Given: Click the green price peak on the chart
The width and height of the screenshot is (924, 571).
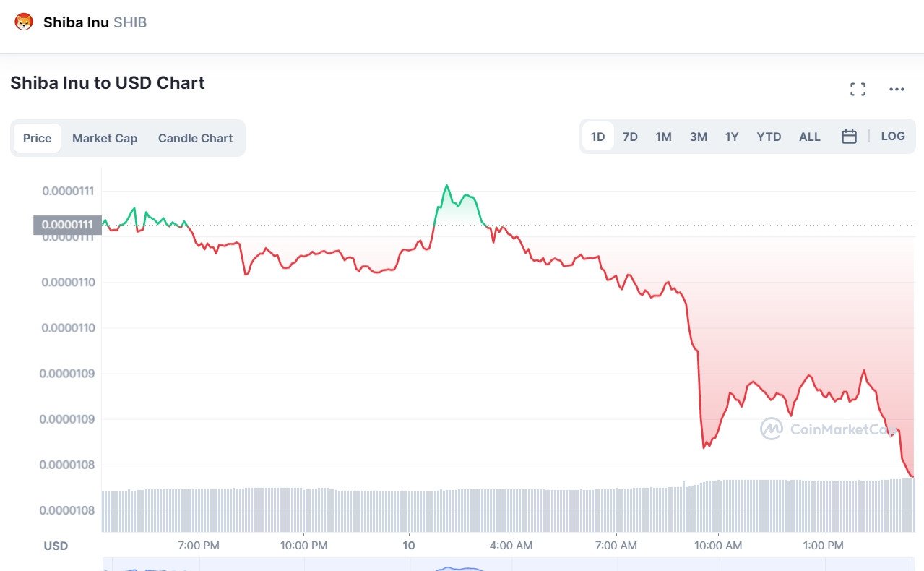Looking at the screenshot, I should [446, 186].
